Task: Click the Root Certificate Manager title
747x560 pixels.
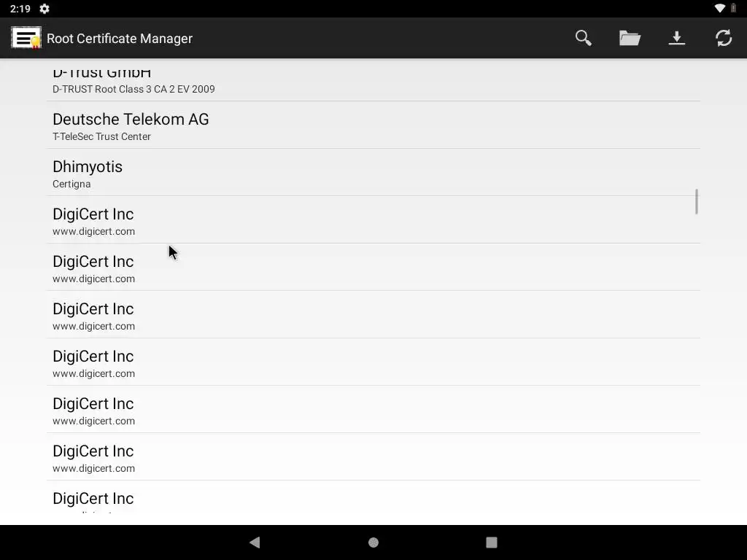Action: pos(120,39)
